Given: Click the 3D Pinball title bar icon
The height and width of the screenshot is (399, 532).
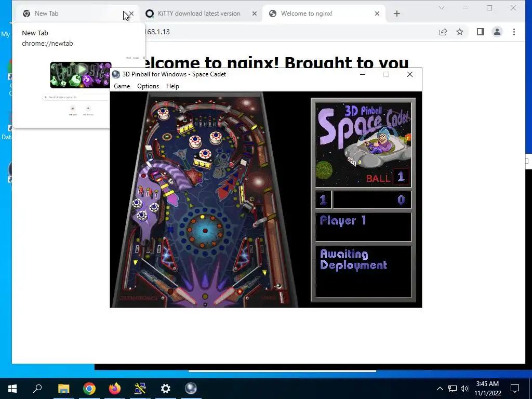Looking at the screenshot, I should pyautogui.click(x=116, y=74).
